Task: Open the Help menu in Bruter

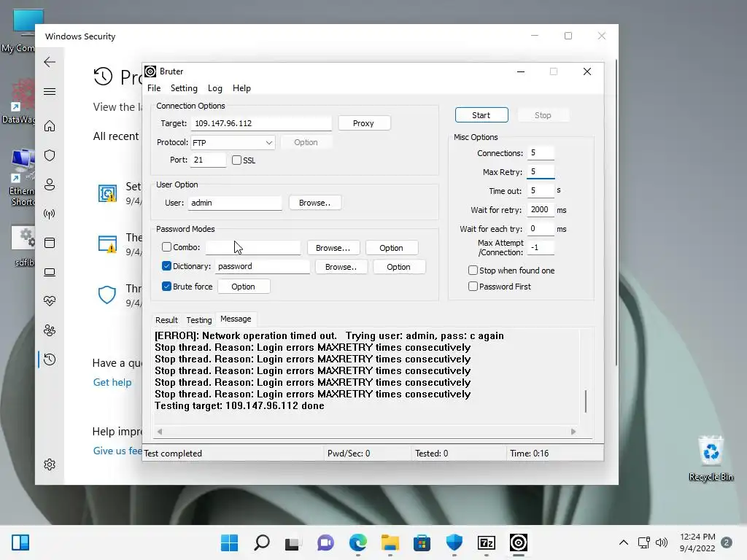Action: coord(241,88)
